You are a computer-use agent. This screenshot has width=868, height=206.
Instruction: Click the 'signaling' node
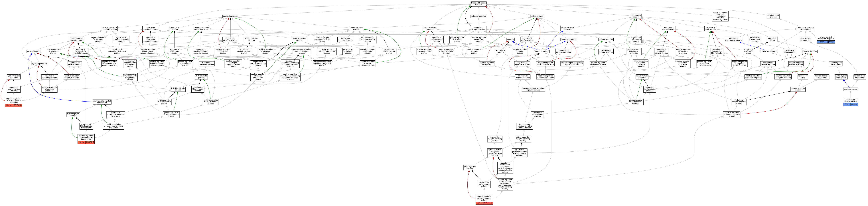coord(510,39)
